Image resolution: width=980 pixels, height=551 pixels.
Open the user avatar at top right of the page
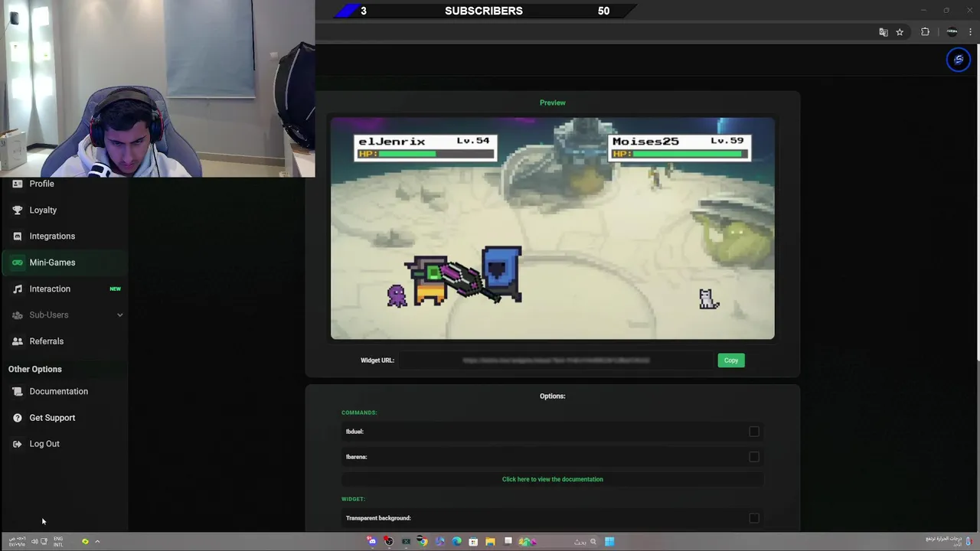click(958, 60)
